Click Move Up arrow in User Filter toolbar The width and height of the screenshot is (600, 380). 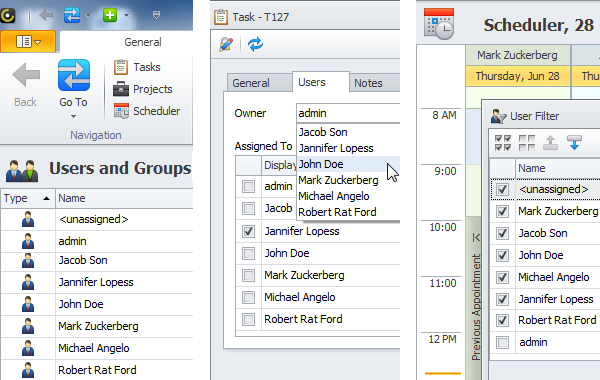[x=550, y=143]
